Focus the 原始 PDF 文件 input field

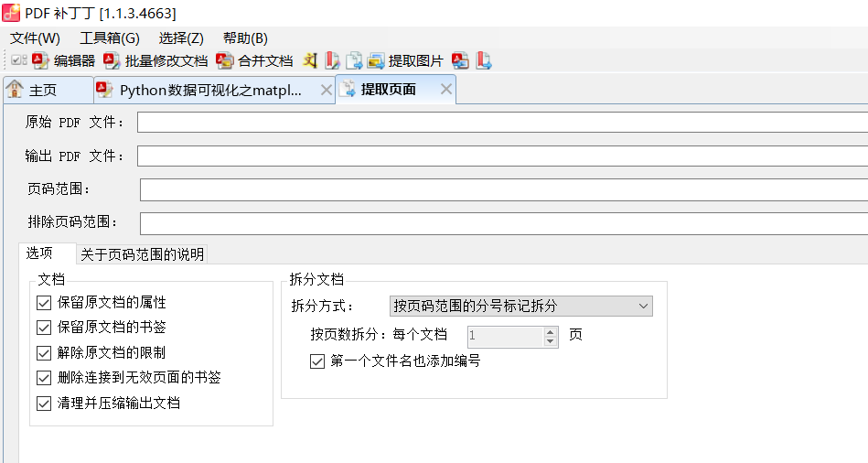pyautogui.click(x=503, y=123)
